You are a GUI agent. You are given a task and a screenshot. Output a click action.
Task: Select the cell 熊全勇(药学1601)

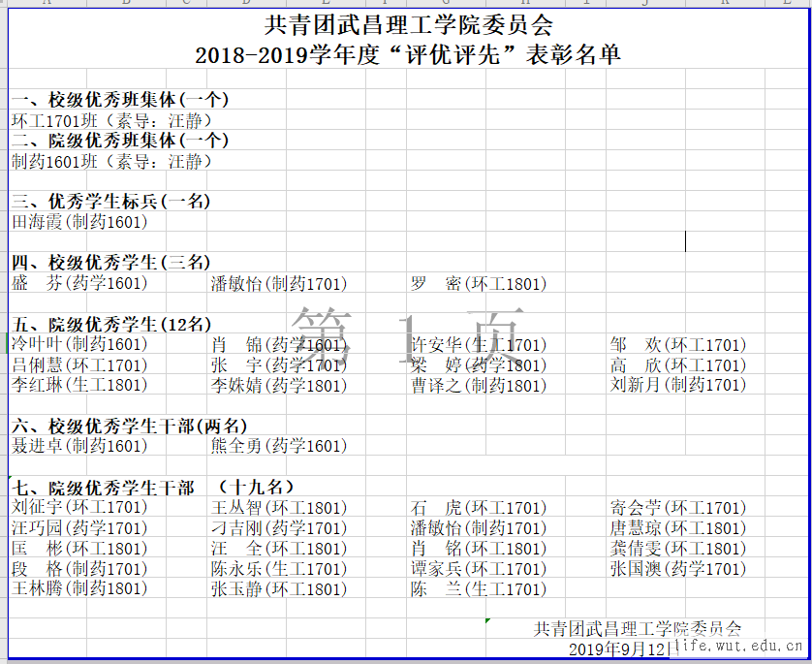[279, 446]
